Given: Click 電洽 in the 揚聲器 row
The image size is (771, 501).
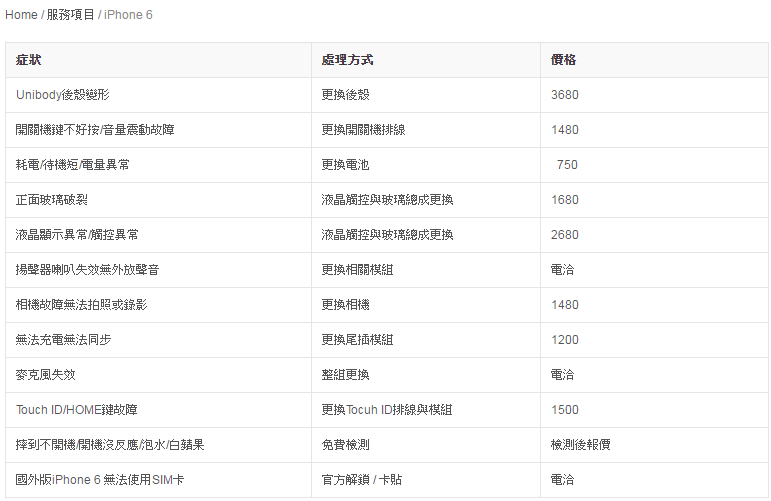Looking at the screenshot, I should tap(563, 269).
